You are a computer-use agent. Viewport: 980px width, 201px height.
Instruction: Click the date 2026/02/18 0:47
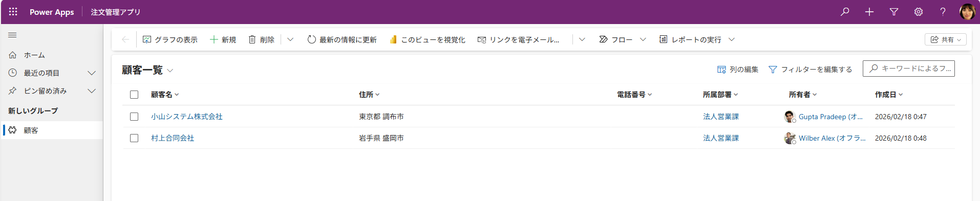point(901,117)
